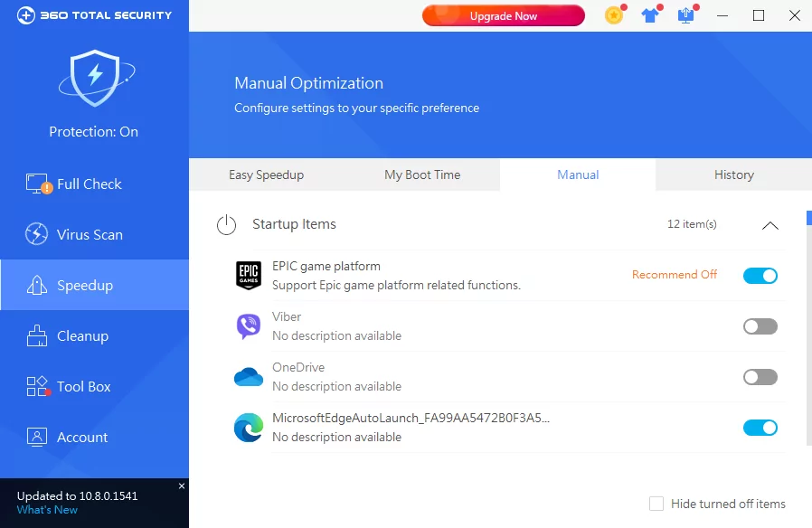The height and width of the screenshot is (528, 812).
Task: Click the Virus Scan lightning icon
Action: (x=36, y=234)
